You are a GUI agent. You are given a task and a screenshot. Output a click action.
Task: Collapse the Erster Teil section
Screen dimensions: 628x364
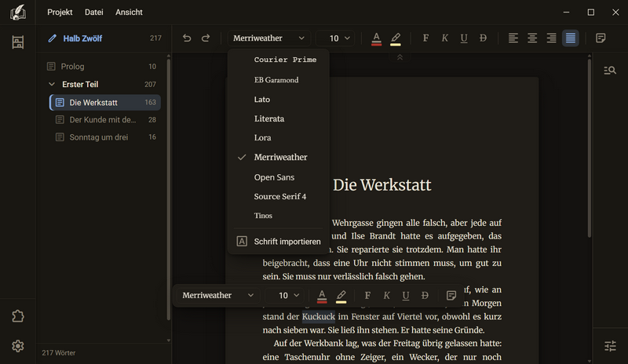click(52, 84)
